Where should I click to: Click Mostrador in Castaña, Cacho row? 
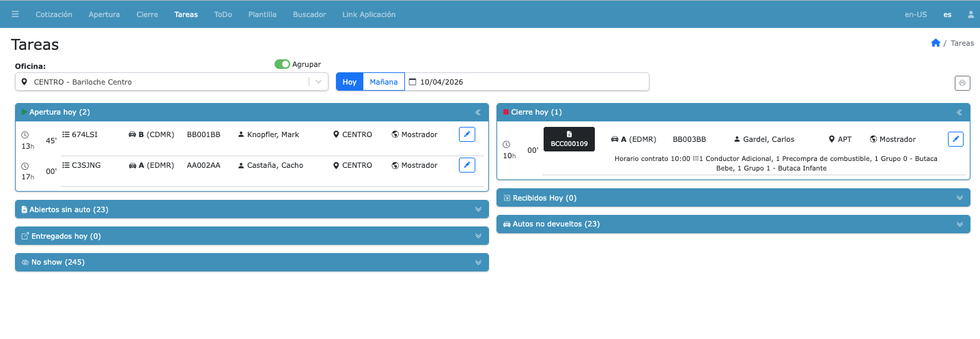419,165
